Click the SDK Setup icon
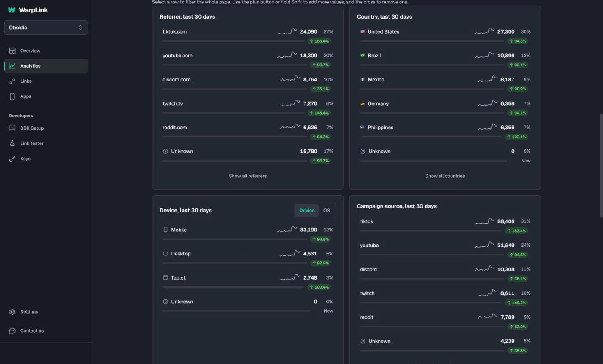Image resolution: width=603 pixels, height=364 pixels. pos(12,128)
